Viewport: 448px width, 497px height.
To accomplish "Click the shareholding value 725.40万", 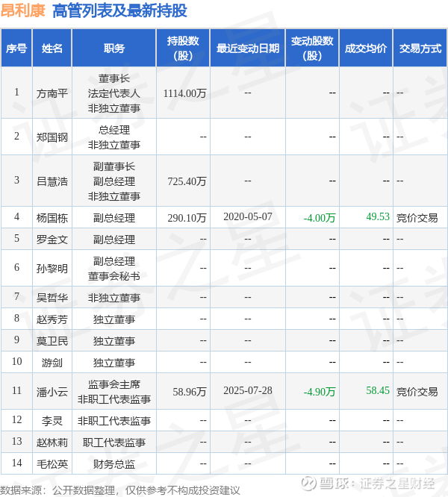I will [187, 181].
